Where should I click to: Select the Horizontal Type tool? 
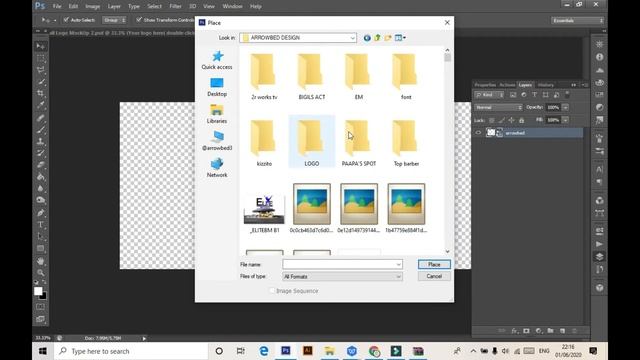(40, 224)
